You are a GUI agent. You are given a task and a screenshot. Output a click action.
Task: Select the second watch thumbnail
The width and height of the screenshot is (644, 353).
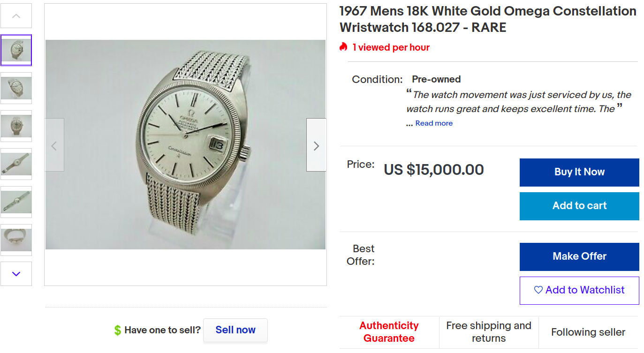pyautogui.click(x=16, y=88)
